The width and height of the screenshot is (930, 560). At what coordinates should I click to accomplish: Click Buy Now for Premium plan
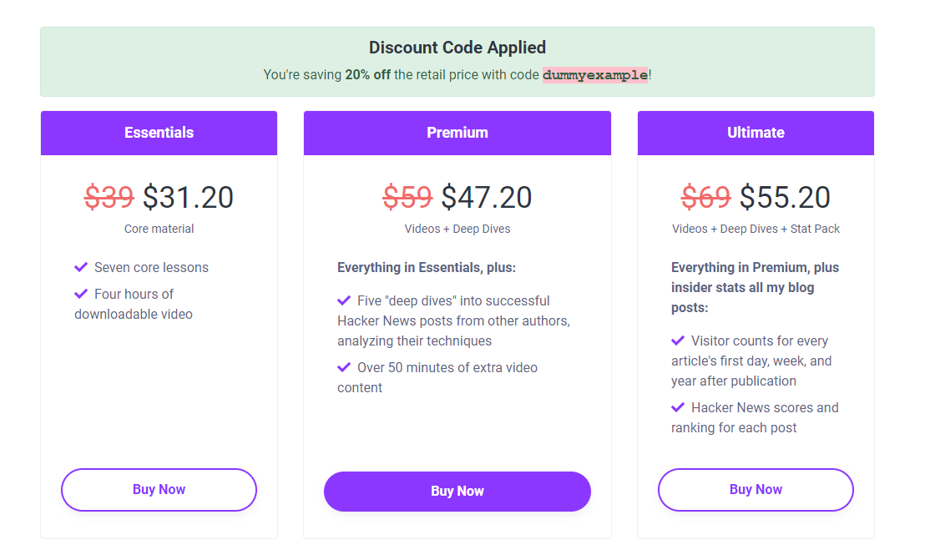pyautogui.click(x=457, y=492)
